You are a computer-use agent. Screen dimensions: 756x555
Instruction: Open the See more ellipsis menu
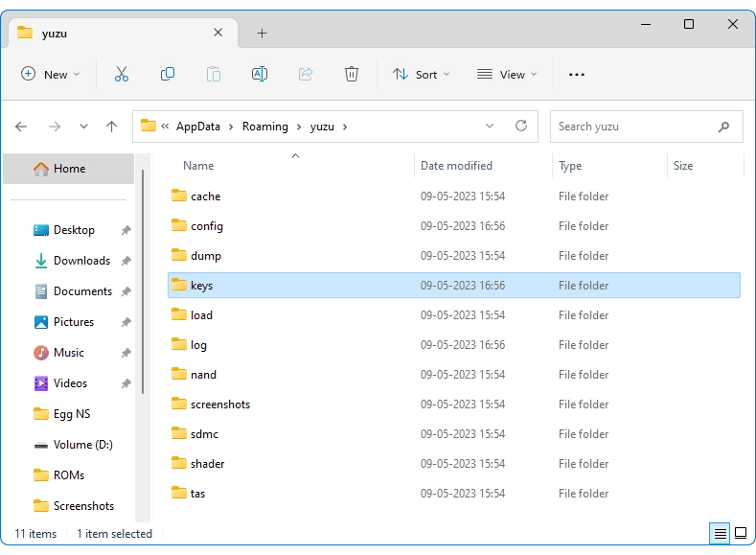577,75
